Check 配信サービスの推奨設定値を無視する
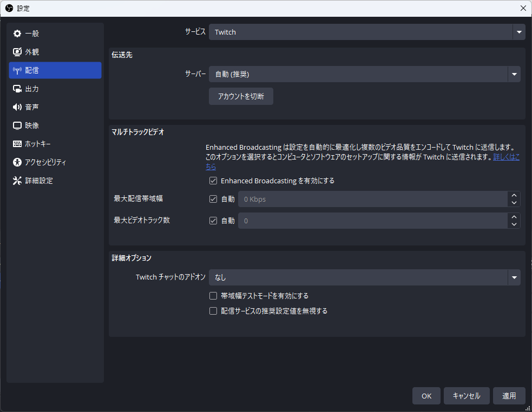Image resolution: width=532 pixels, height=412 pixels. (x=213, y=311)
